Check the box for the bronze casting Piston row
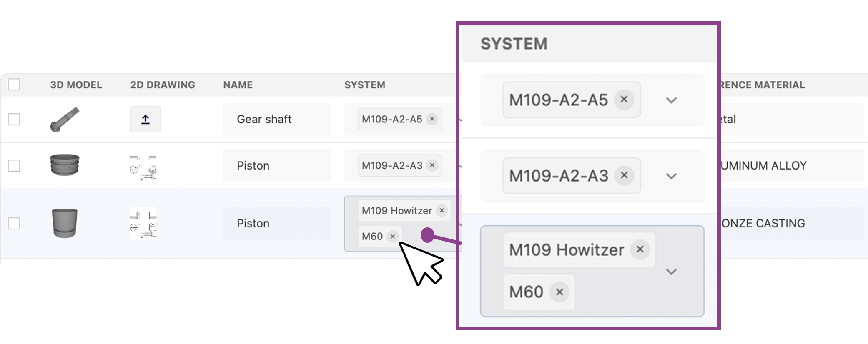Viewport: 868px width, 344px height. (14, 224)
